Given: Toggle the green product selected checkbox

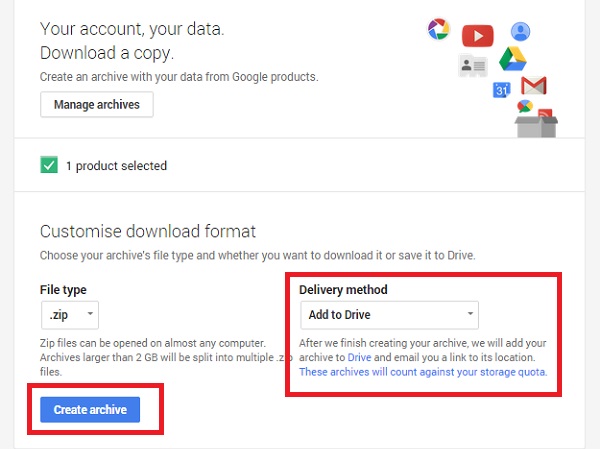Looking at the screenshot, I should coord(49,165).
